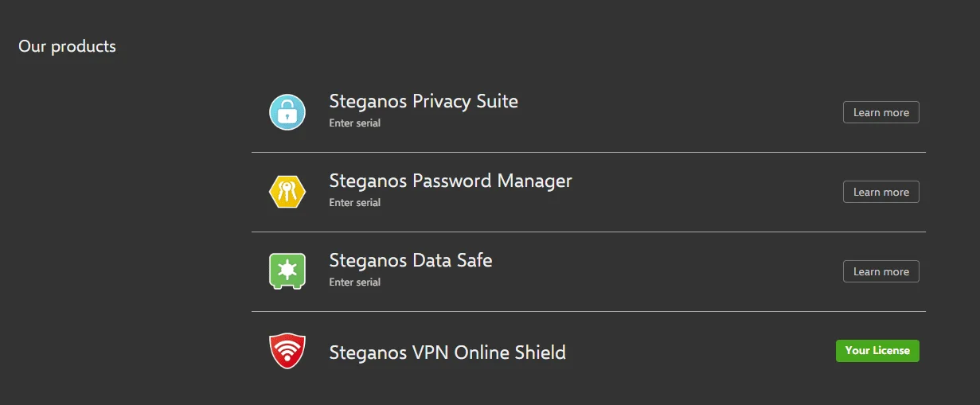Click the blue padlock Privacy Suite icon
The width and height of the screenshot is (980, 405).
pos(287,112)
